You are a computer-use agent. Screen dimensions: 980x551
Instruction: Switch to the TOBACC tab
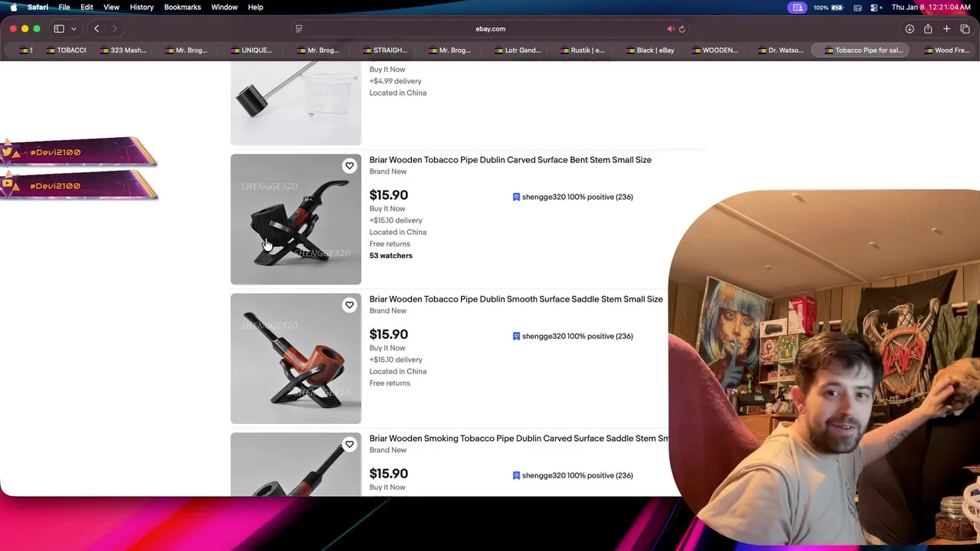click(x=66, y=51)
